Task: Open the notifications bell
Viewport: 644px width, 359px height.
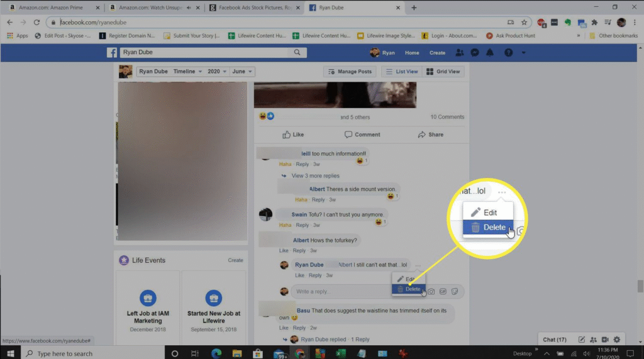Action: click(x=489, y=53)
